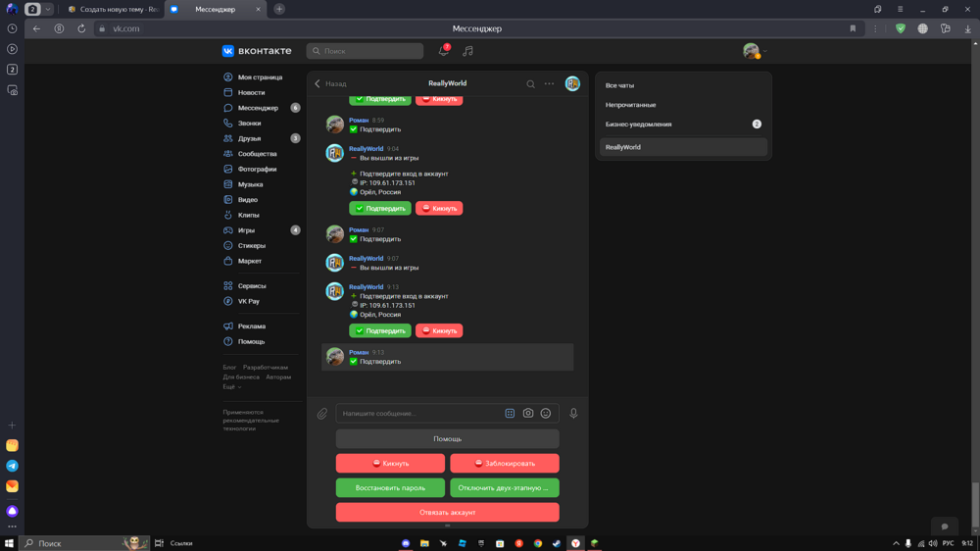The height and width of the screenshot is (551, 980).
Task: Switch to Создать новую тему browser tab
Action: [113, 10]
